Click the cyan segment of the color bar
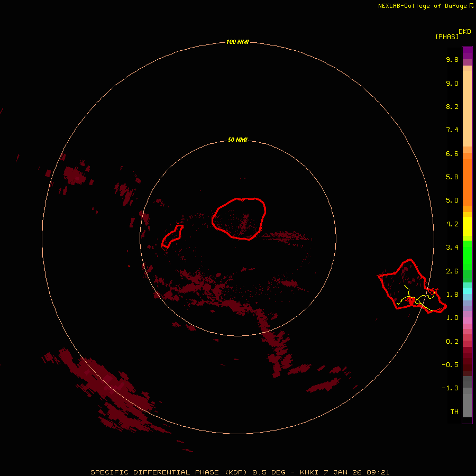 467,291
